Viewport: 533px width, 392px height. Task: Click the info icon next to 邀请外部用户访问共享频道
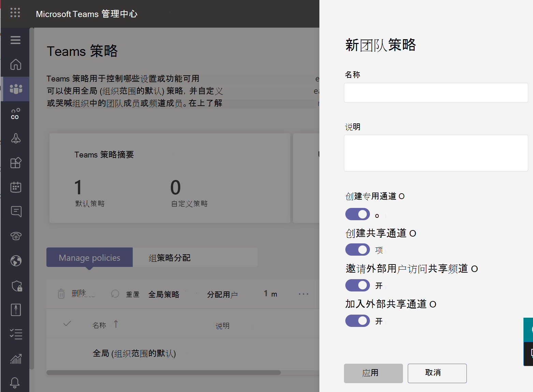coord(474,269)
